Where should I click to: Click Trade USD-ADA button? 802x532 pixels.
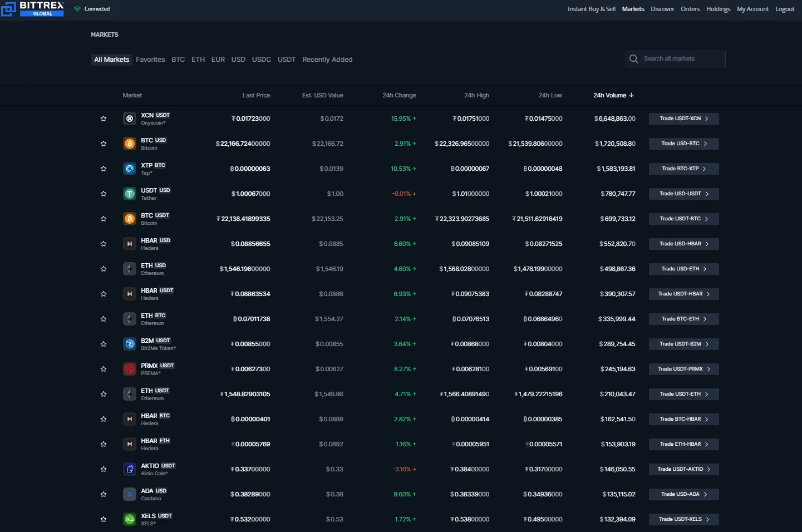(x=684, y=494)
